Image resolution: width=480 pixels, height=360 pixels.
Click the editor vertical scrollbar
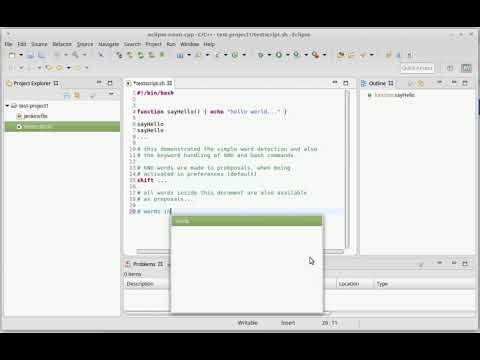coord(347,169)
